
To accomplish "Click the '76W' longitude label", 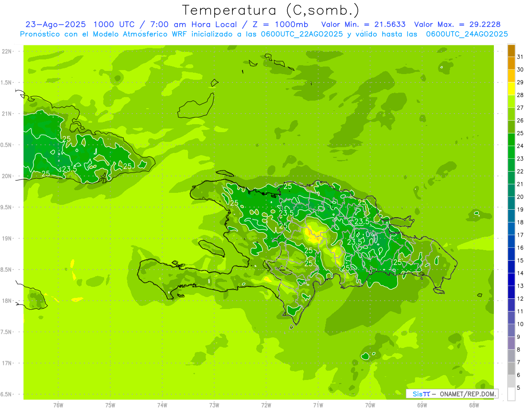I will (x=58, y=405).
